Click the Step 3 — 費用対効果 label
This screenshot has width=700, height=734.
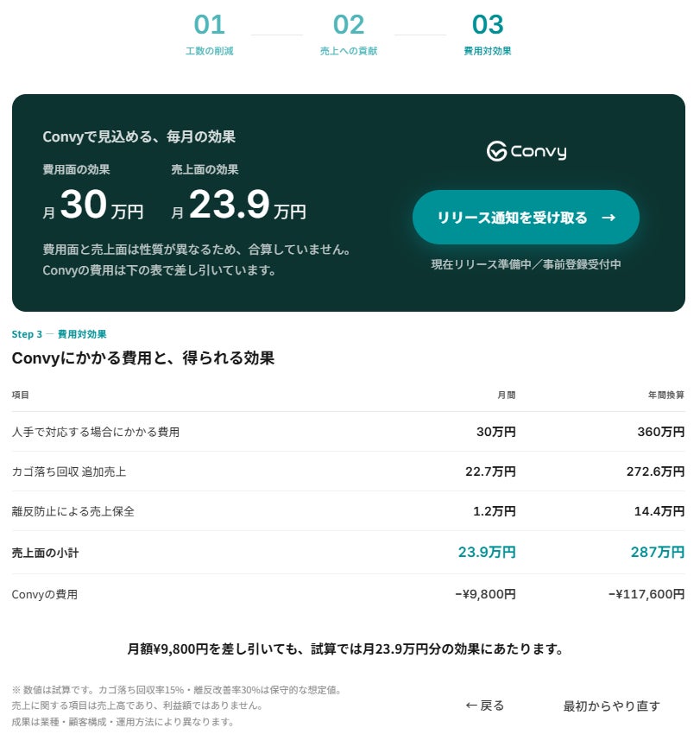pos(60,334)
